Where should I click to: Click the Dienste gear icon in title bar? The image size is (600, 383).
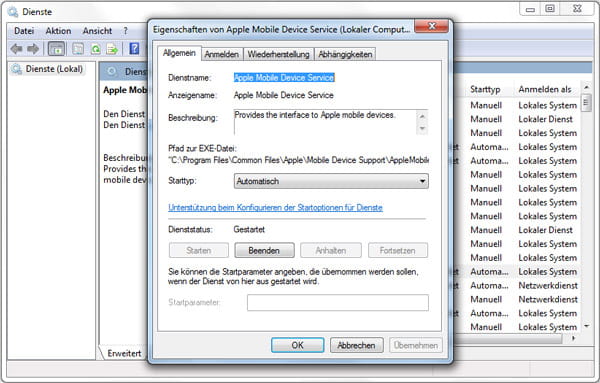pos(13,12)
